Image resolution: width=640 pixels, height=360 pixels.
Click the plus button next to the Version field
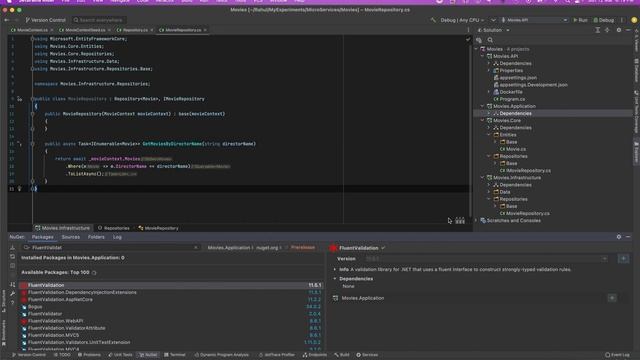click(623, 259)
